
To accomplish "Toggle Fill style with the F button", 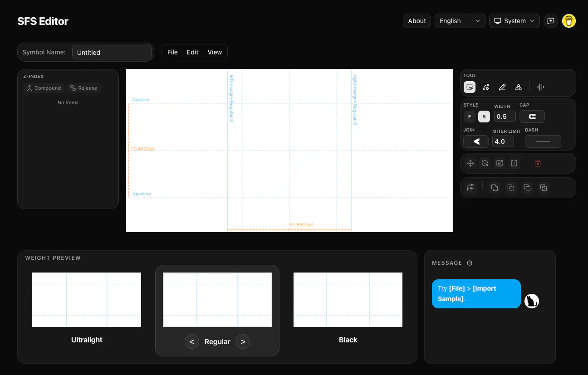I will 470,117.
